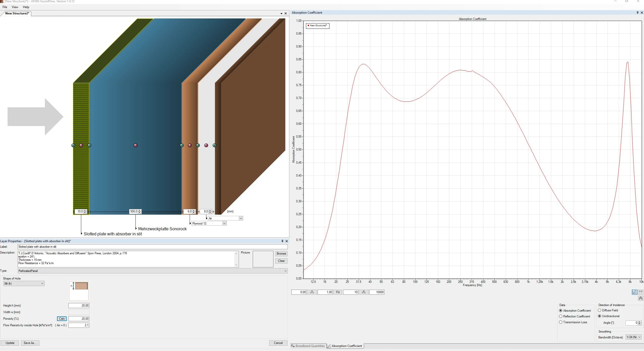Add a layer between Sonorock and plywood
Screen dimensions: 644x351
pyautogui.click(x=182, y=145)
